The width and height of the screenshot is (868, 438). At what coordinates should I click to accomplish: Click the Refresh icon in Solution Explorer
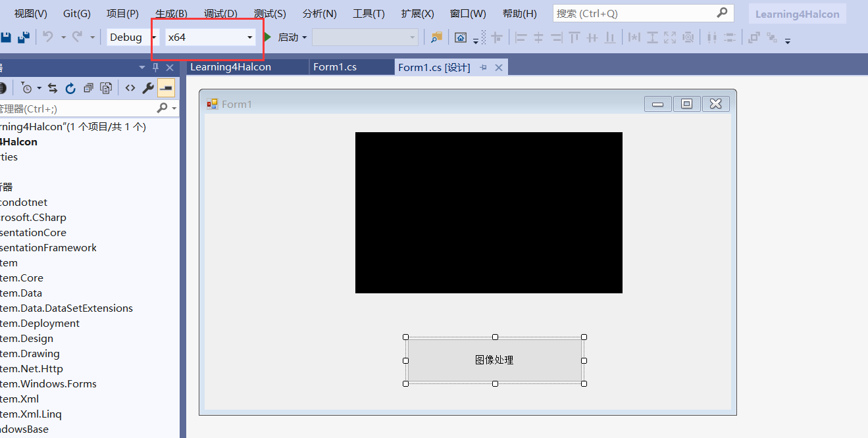pyautogui.click(x=70, y=87)
